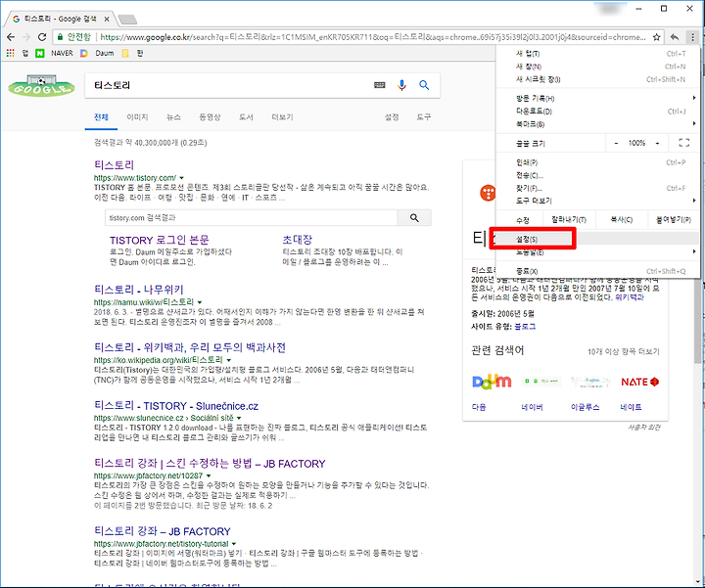Switch to the 동영상 search tab
Screen dimensions: 705x588
click(x=210, y=116)
